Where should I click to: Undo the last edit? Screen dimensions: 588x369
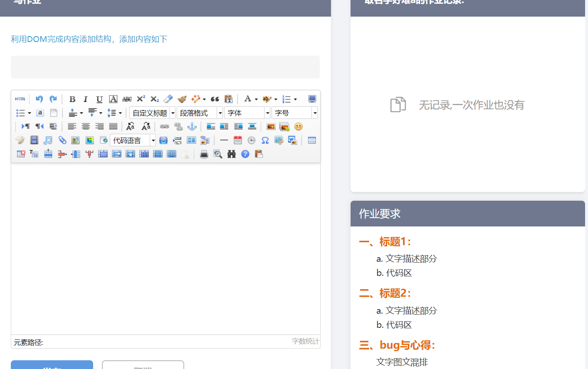(x=39, y=99)
